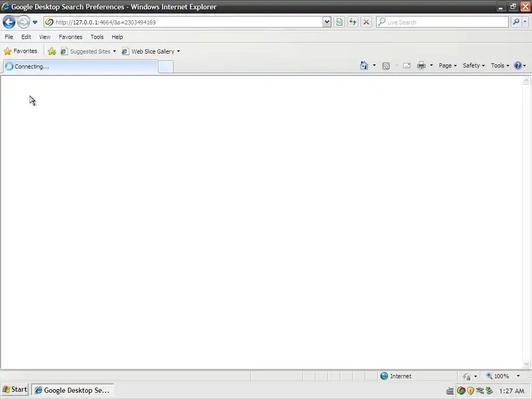This screenshot has height=399, width=532.
Task: Click the Print icon
Action: [x=421, y=65]
